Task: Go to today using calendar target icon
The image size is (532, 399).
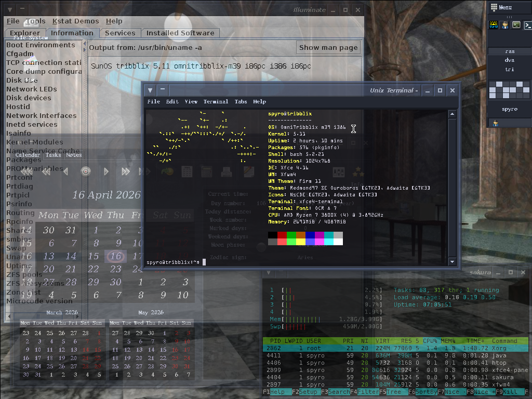Action: [86, 171]
